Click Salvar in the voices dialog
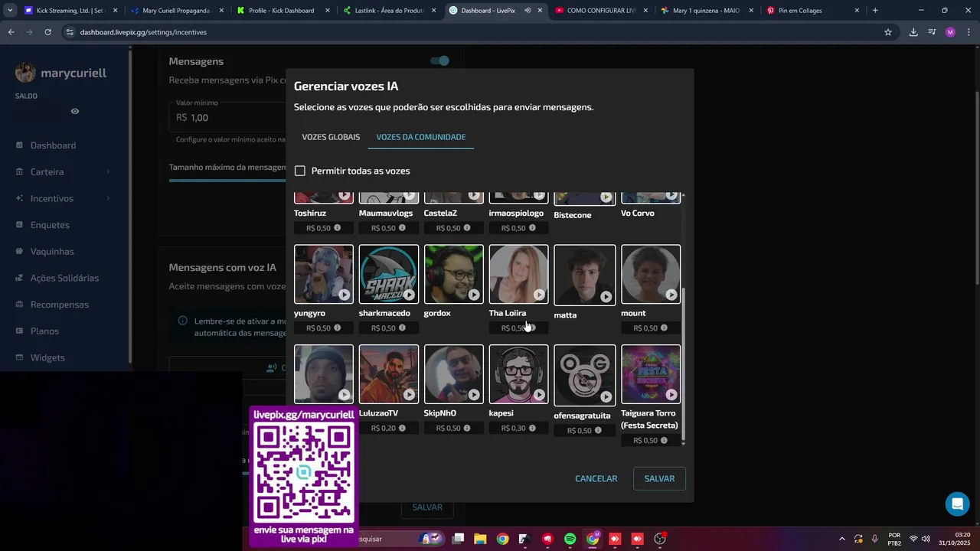 pyautogui.click(x=659, y=478)
